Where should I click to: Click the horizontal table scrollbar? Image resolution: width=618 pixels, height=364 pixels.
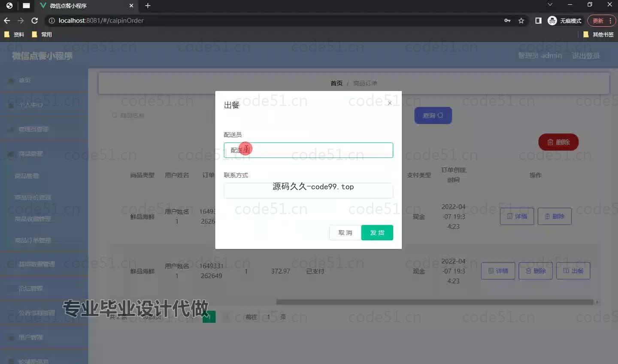(435, 302)
